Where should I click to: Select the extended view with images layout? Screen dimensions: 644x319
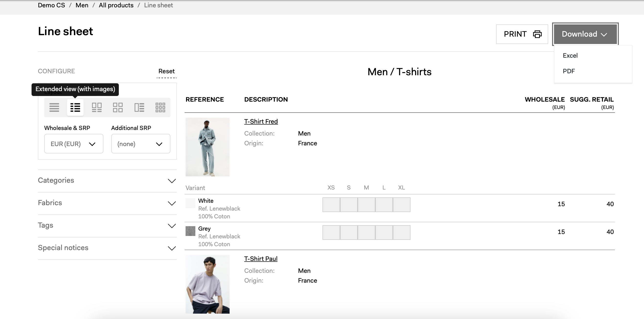click(75, 107)
